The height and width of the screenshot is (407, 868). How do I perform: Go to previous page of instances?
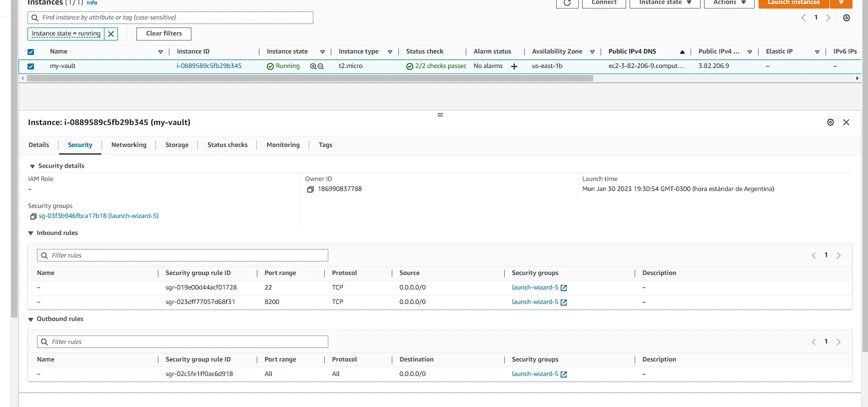point(804,18)
